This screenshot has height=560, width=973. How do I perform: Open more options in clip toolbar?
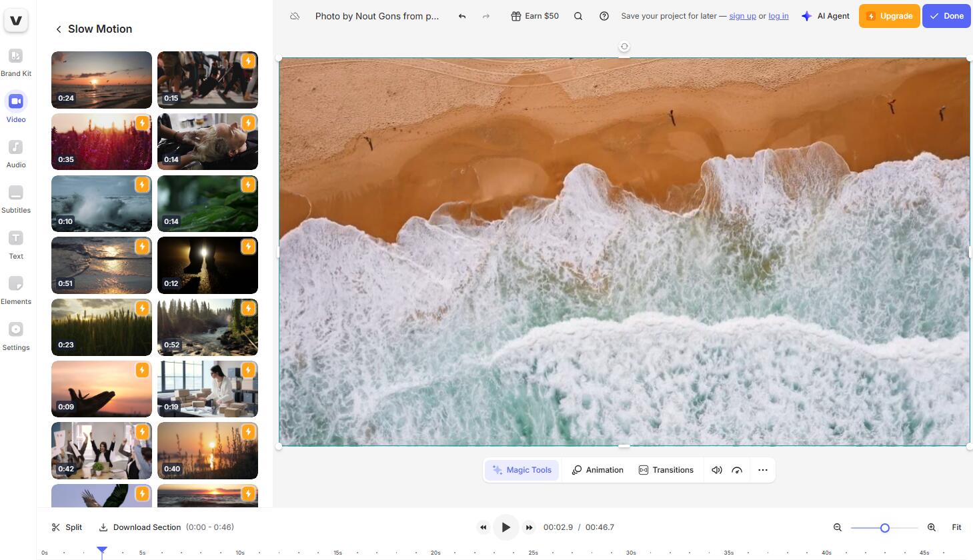(763, 470)
